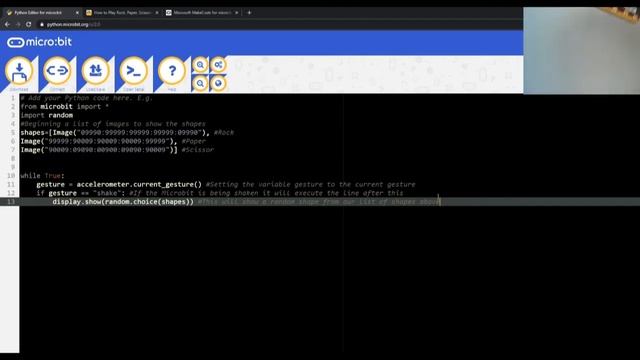Image resolution: width=640 pixels, height=360 pixels.
Task: Click 'accelerometer.current_gesture()' in line 11
Action: click(139, 184)
